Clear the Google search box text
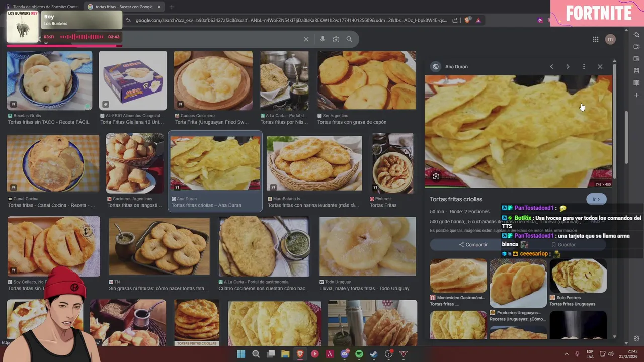644x362 pixels. pyautogui.click(x=306, y=39)
